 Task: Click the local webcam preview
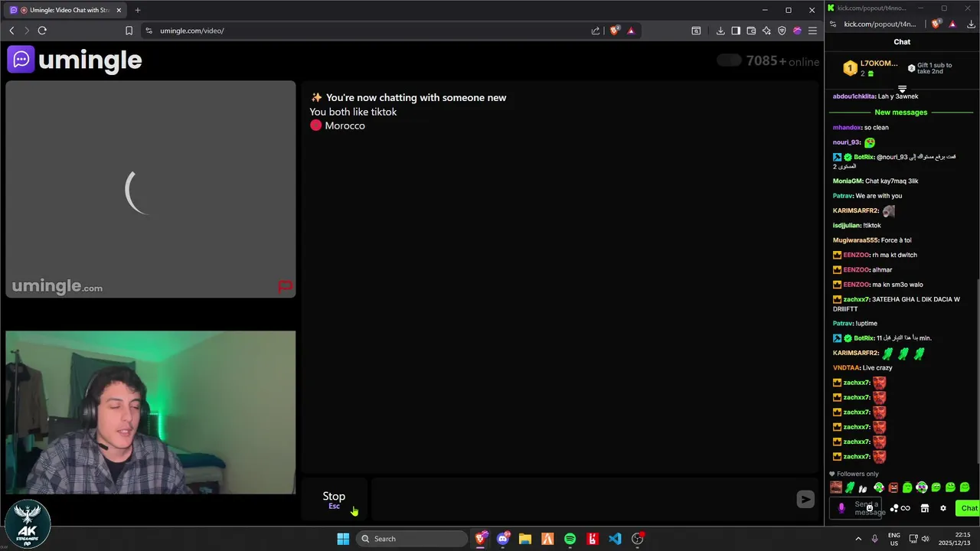tap(150, 412)
